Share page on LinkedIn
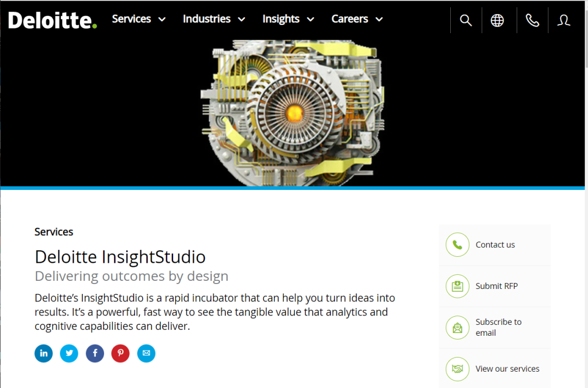 [x=44, y=353]
